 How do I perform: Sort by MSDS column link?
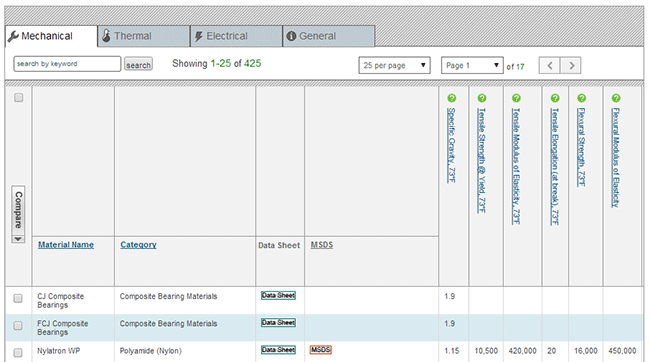point(322,245)
